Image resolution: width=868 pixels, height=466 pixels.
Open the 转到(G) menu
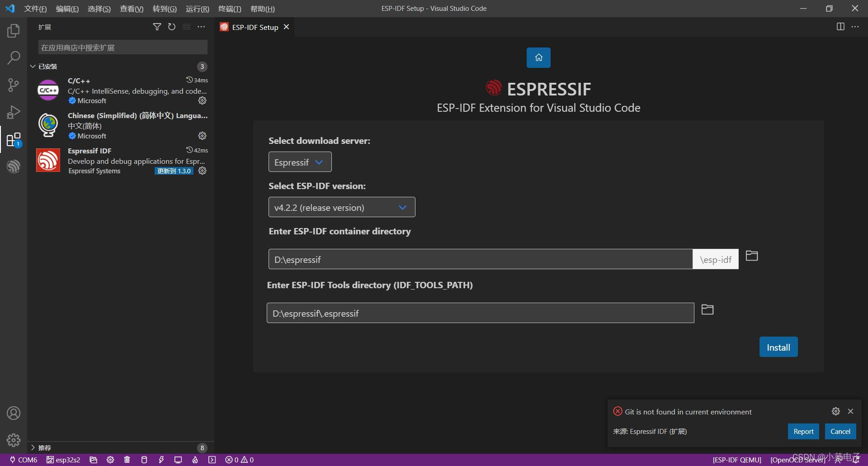click(165, 9)
